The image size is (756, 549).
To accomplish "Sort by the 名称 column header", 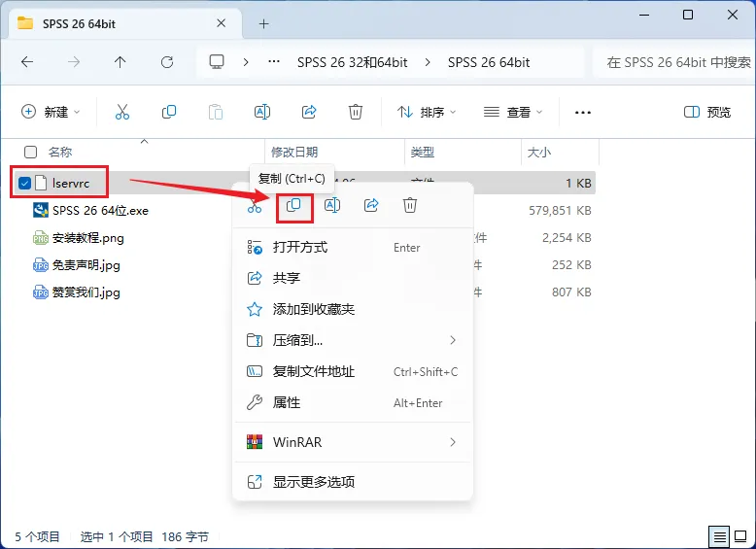I will point(60,153).
